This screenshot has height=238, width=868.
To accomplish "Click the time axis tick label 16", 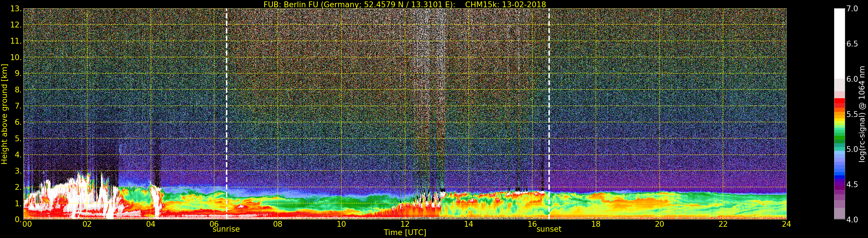I will pos(532,224).
